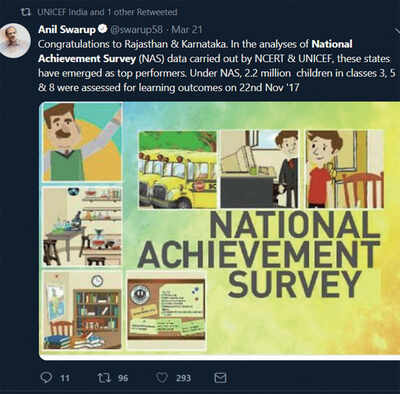Expand the tweet options chevron
400x394 pixels.
[x=397, y=31]
